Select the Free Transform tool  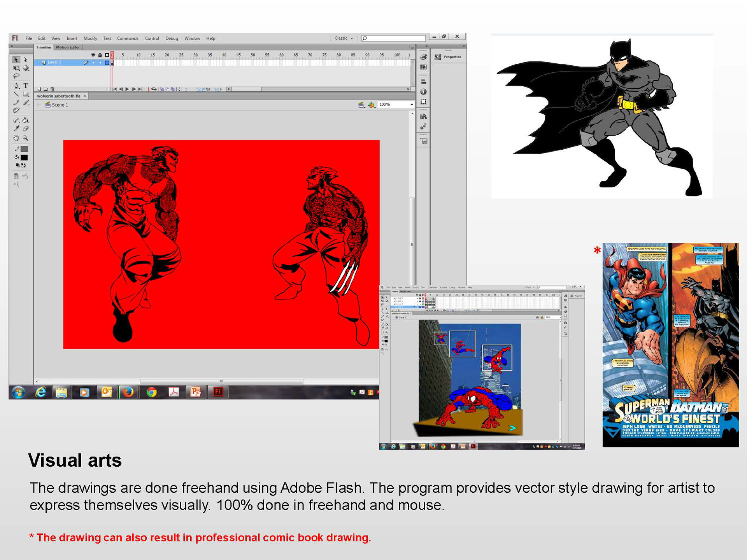(x=16, y=68)
